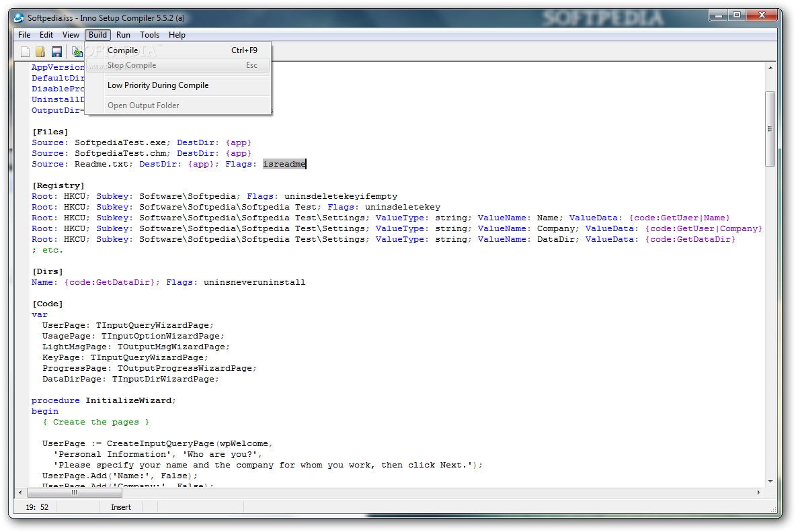Screen dimensions: 796x532
Task: Click the horizontal scrollbar right arrow
Action: 758,492
